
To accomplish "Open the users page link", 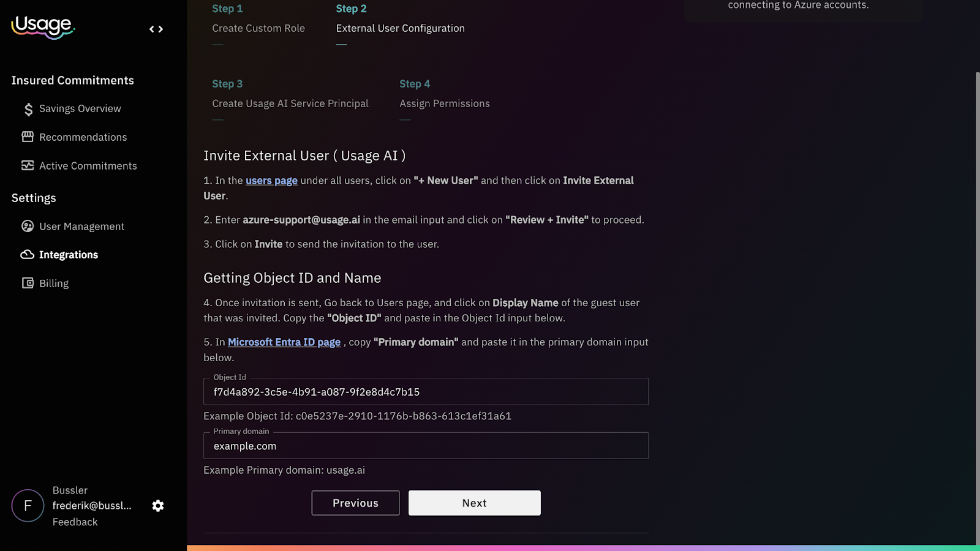I will (x=271, y=181).
